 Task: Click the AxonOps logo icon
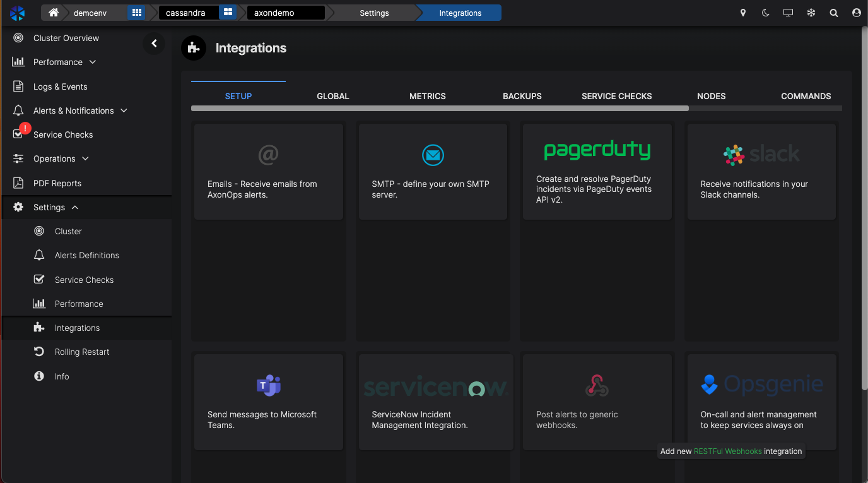point(17,13)
